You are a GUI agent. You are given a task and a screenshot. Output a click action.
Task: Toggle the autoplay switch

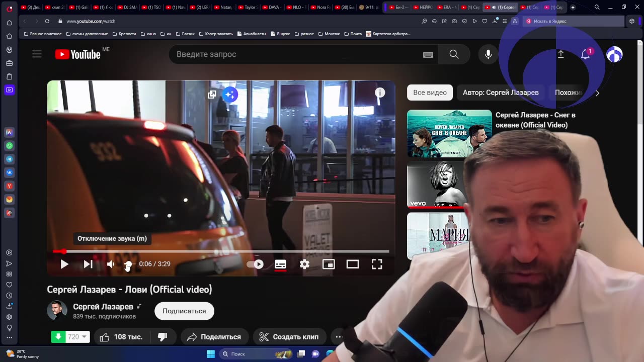tap(256, 264)
